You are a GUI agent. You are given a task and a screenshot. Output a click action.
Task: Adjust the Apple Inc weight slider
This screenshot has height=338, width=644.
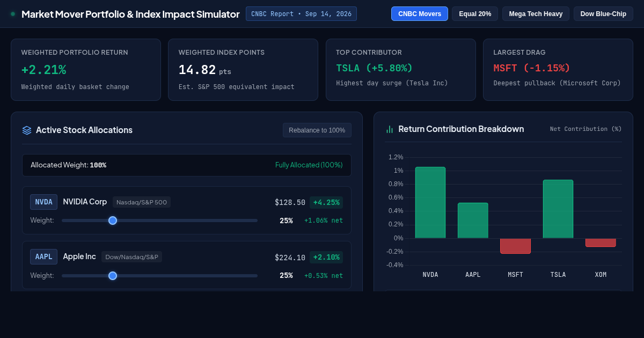tap(159, 276)
